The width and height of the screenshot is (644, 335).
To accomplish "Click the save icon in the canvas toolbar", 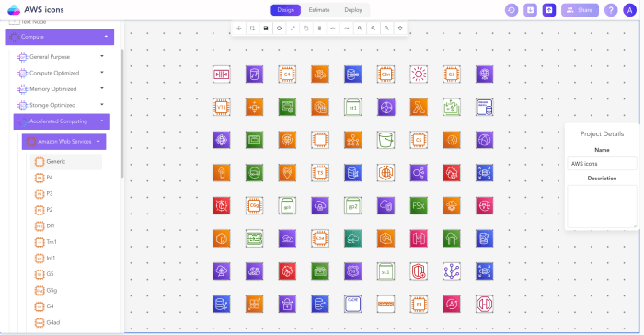I will (x=266, y=29).
